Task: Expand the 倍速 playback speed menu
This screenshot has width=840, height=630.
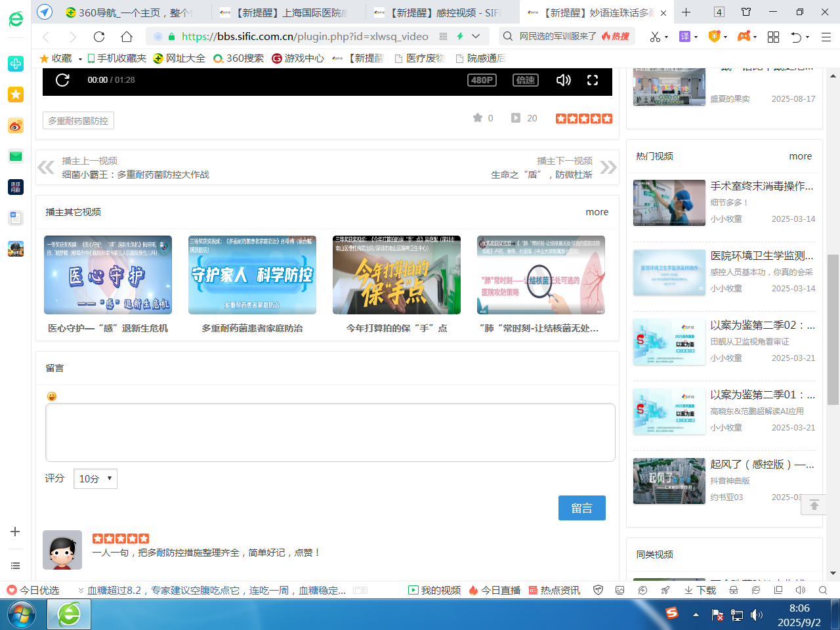Action: tap(526, 80)
